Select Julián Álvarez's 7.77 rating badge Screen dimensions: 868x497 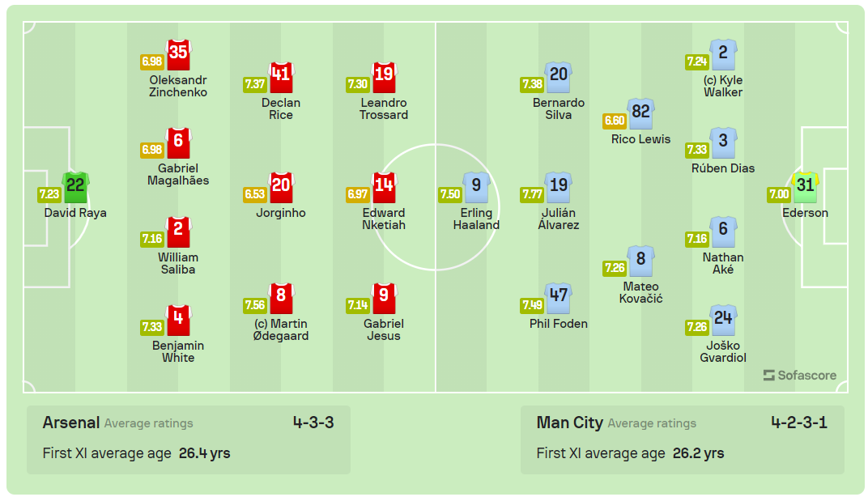pyautogui.click(x=532, y=194)
